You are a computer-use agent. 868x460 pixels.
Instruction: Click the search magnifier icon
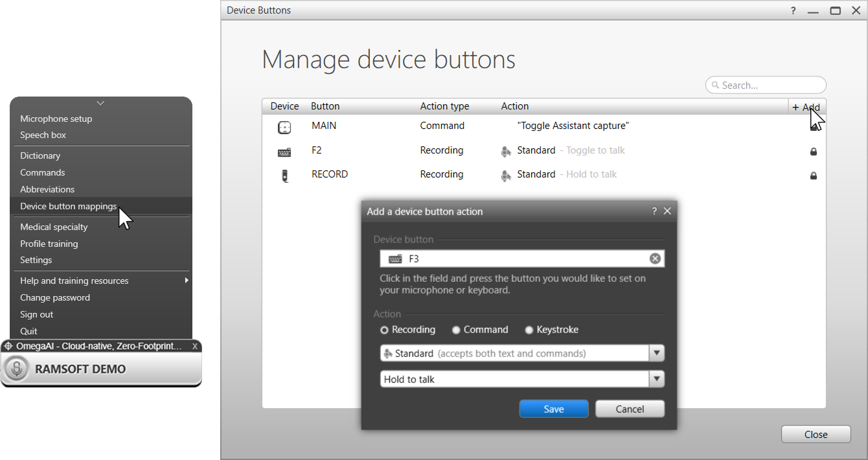(x=716, y=85)
